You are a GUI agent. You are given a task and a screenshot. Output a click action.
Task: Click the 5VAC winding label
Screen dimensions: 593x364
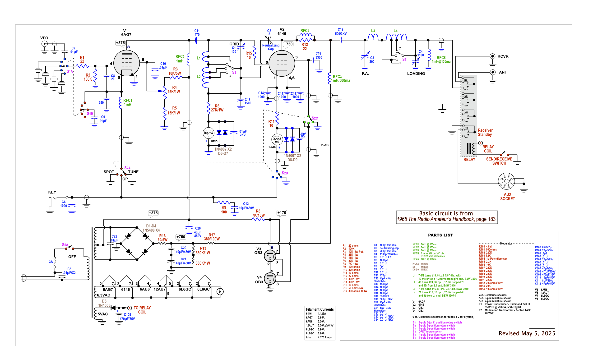[103, 314]
